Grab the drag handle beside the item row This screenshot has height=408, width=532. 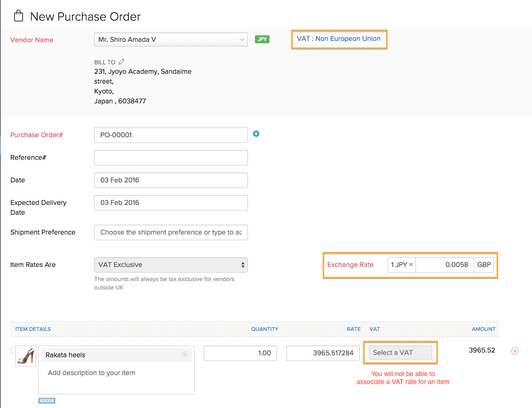point(12,351)
